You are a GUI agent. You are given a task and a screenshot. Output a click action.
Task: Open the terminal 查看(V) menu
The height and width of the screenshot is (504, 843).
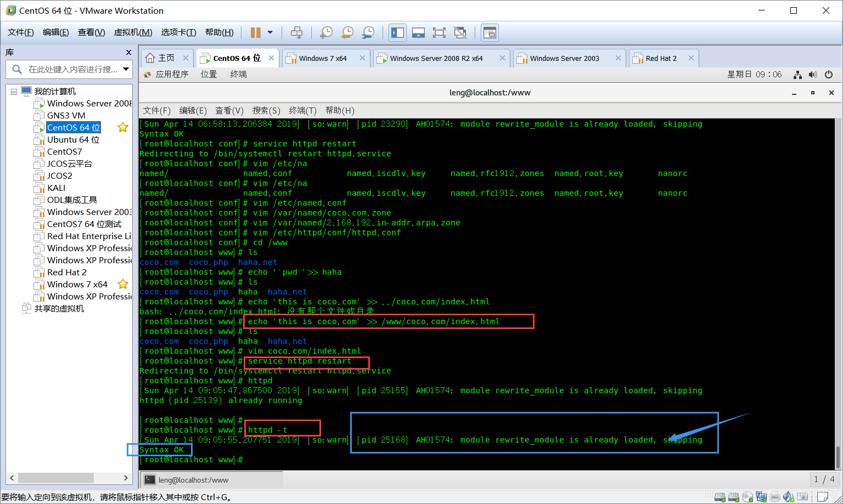(x=229, y=110)
